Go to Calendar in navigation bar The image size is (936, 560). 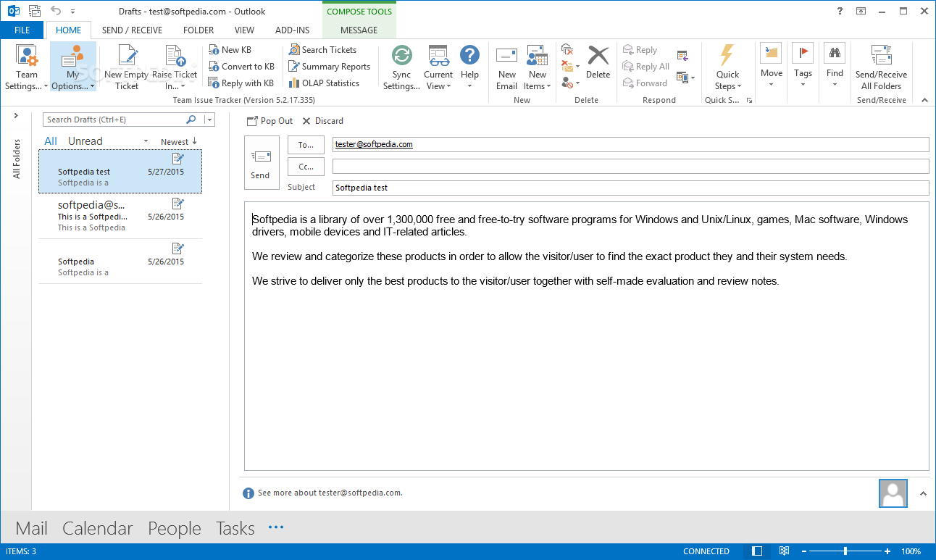[x=98, y=528]
